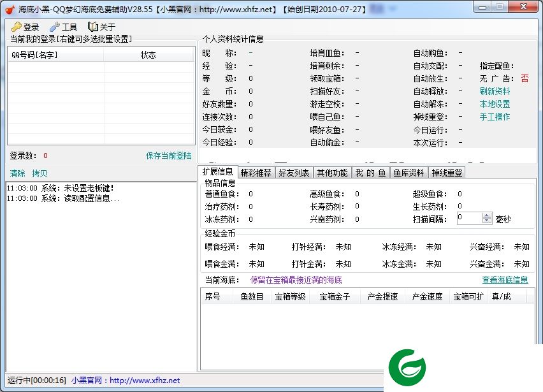This screenshot has height=392, width=543.
Task: Click the 鱼数目 column header
Action: tap(252, 296)
